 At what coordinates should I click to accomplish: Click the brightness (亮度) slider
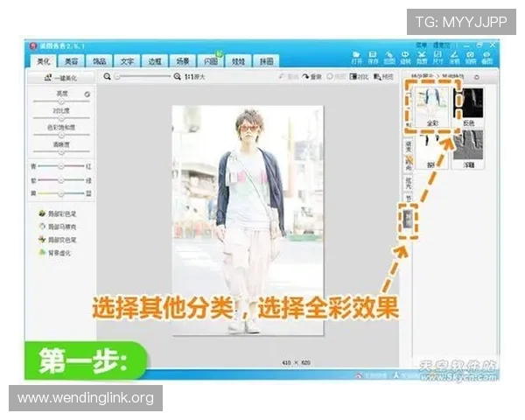pos(61,101)
